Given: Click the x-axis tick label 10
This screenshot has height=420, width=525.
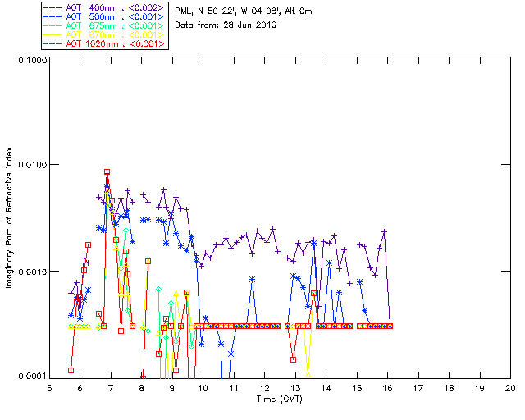Looking at the screenshot, I should (203, 388).
